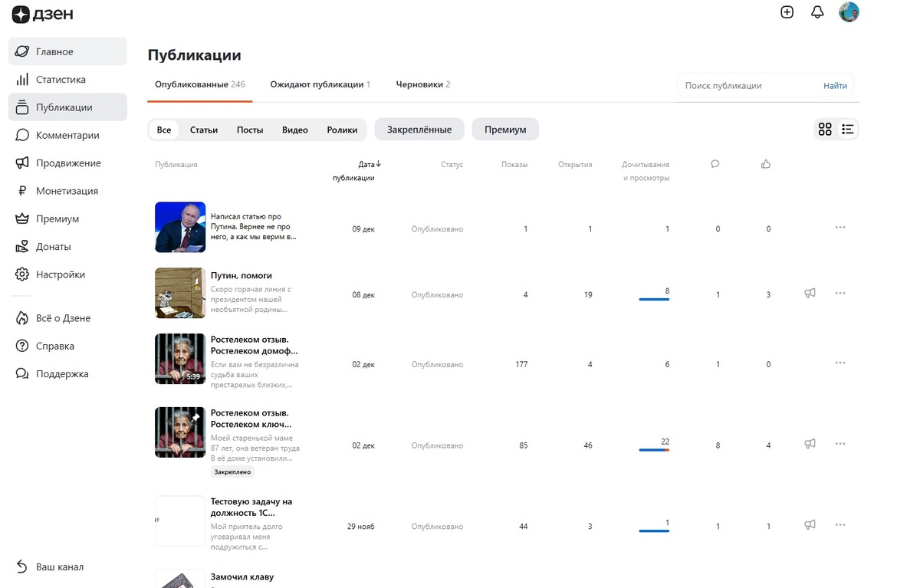Click the comments column header icon
Viewport: 920px width, 588px height.
[x=715, y=164]
